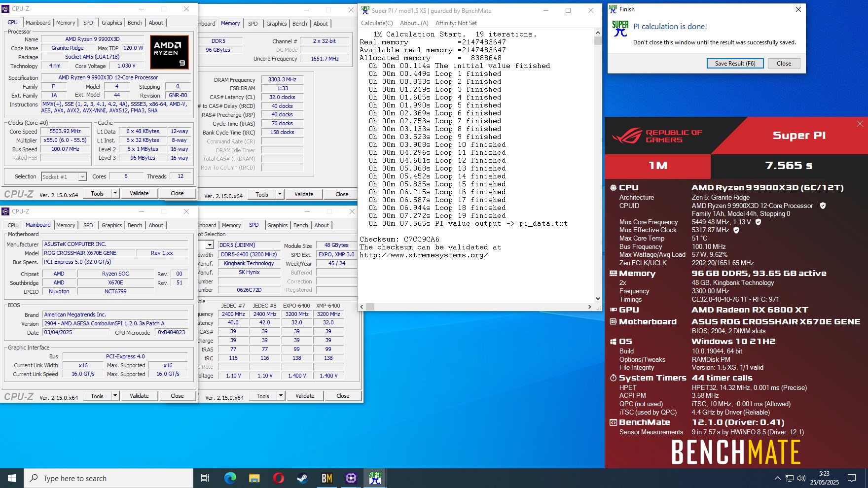
Task: Click the Super PI icon in the Finish dialog
Action: pos(620,29)
